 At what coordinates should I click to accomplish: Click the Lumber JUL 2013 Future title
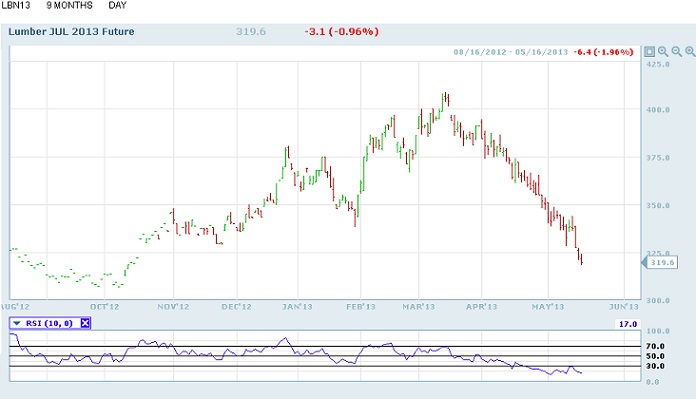click(71, 32)
